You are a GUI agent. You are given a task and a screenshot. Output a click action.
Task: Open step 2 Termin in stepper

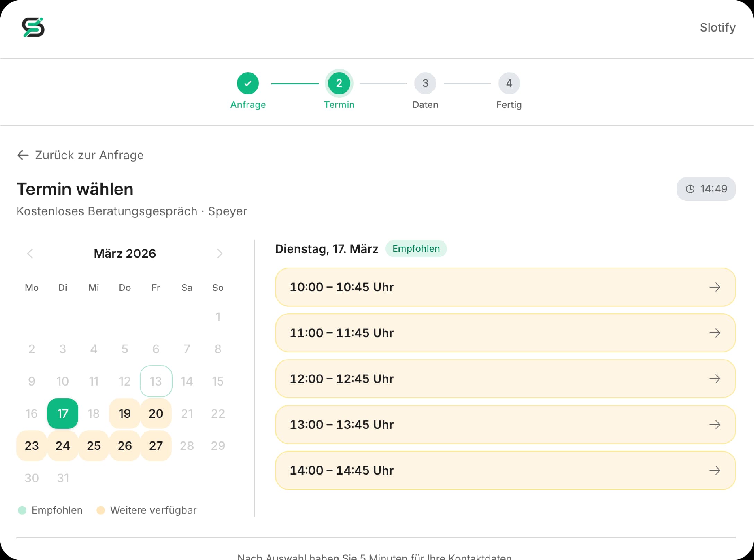(x=339, y=83)
